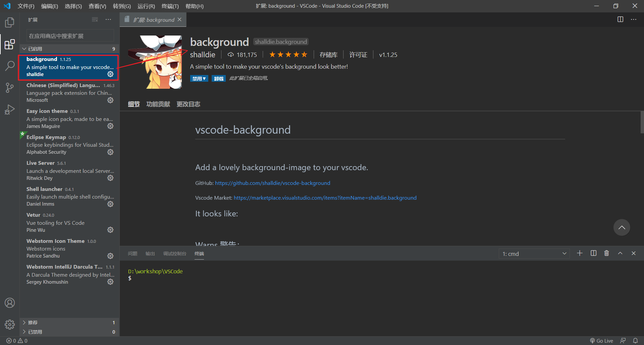Open the 禁用 disable dropdown button

pyautogui.click(x=199, y=78)
